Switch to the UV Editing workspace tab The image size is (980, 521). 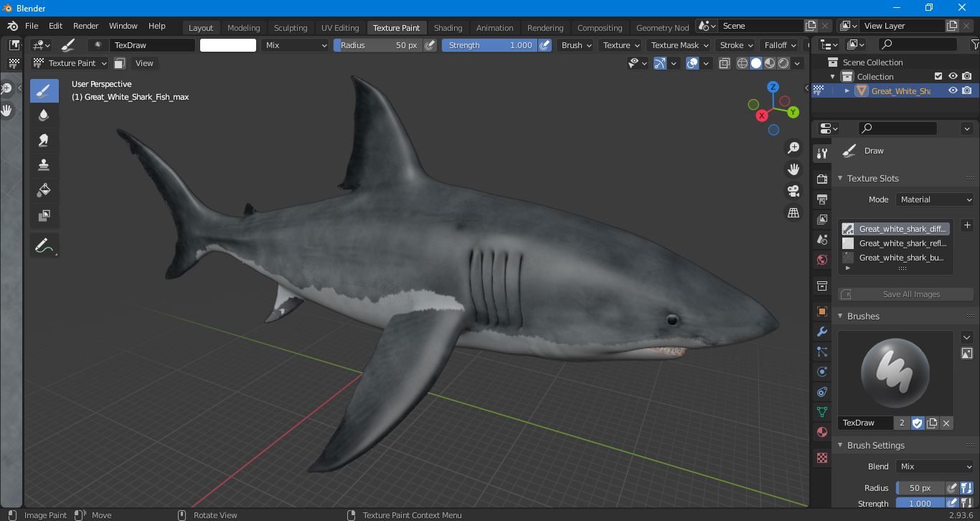[x=340, y=27]
